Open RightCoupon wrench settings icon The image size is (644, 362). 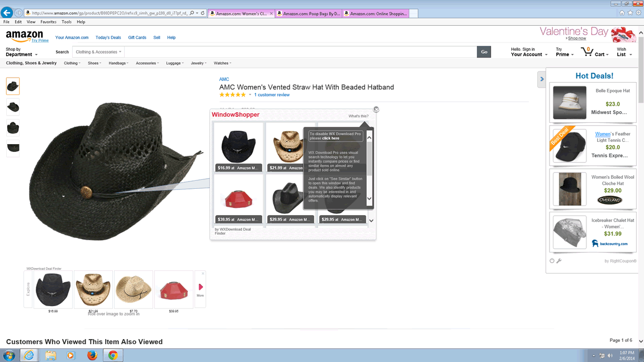pyautogui.click(x=559, y=261)
